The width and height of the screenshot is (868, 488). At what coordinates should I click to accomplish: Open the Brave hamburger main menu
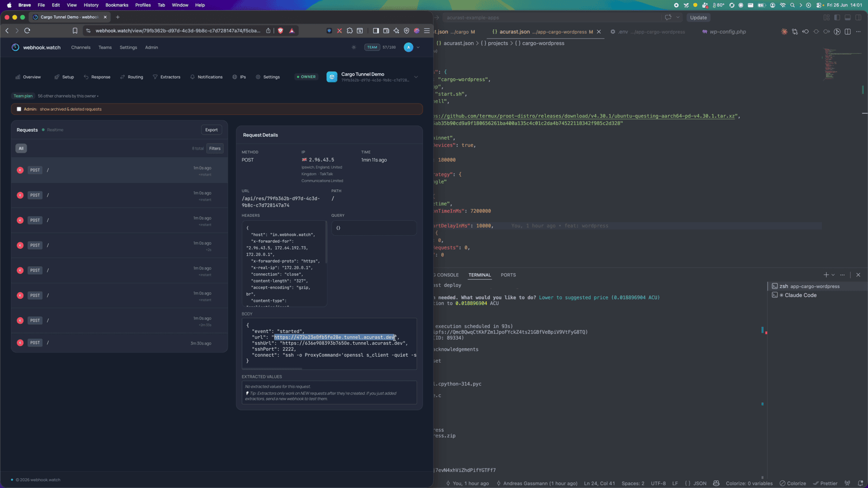pyautogui.click(x=427, y=31)
